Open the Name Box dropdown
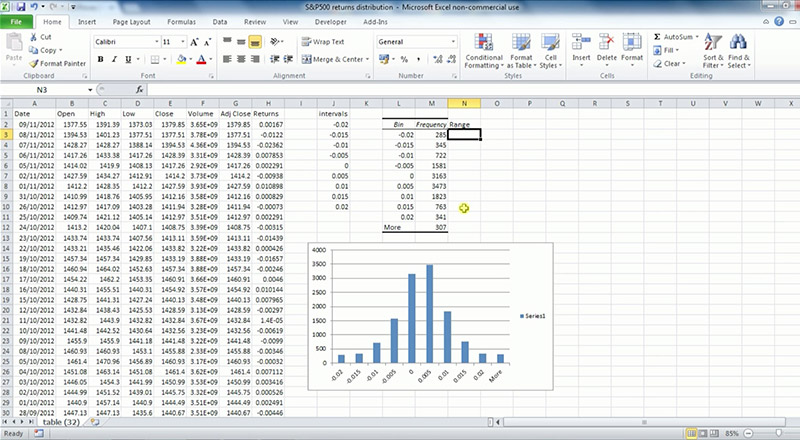Image resolution: width=800 pixels, height=440 pixels. pyautogui.click(x=90, y=90)
